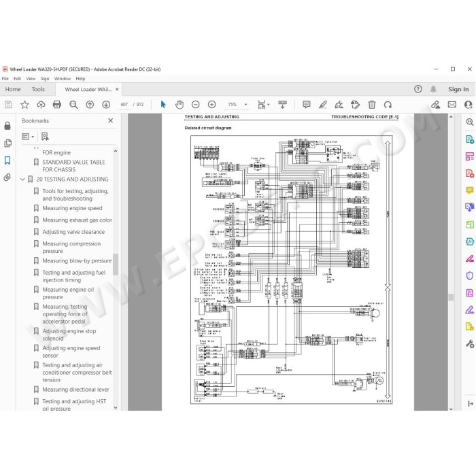Select the highlight text pen tool
This screenshot has height=476, width=476.
point(323,105)
